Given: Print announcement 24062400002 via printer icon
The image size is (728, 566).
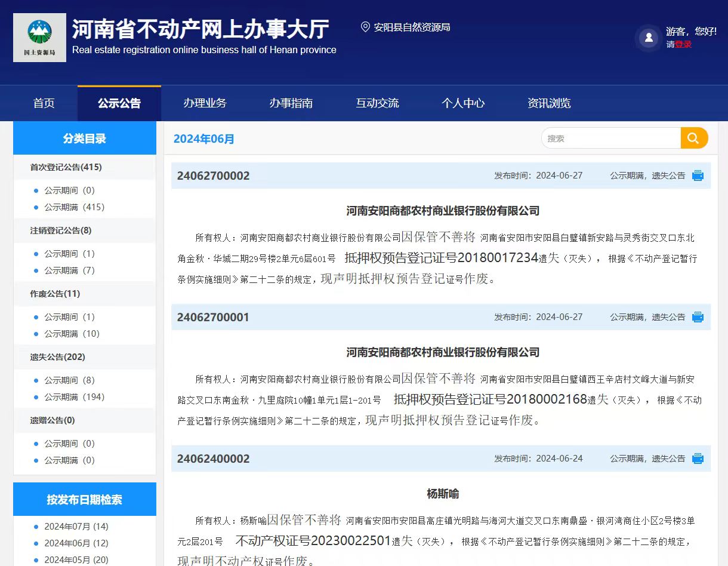Looking at the screenshot, I should coord(698,459).
